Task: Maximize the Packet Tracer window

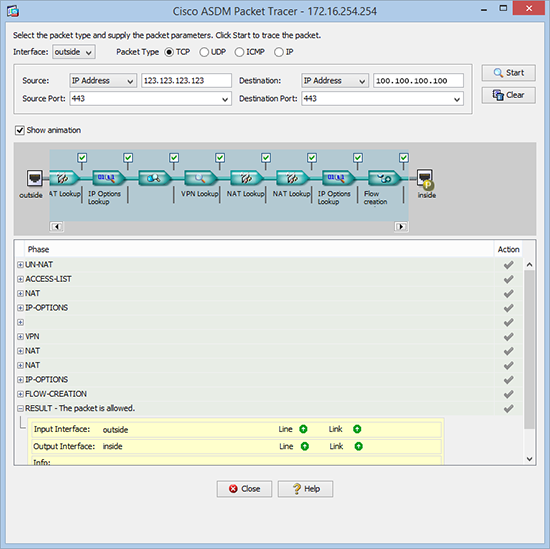Action: coord(503,8)
